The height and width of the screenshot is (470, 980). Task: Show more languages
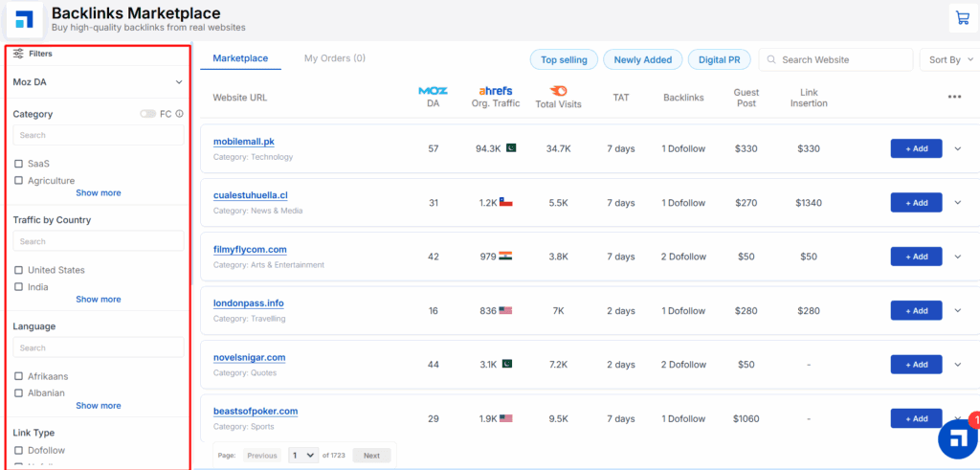click(99, 406)
